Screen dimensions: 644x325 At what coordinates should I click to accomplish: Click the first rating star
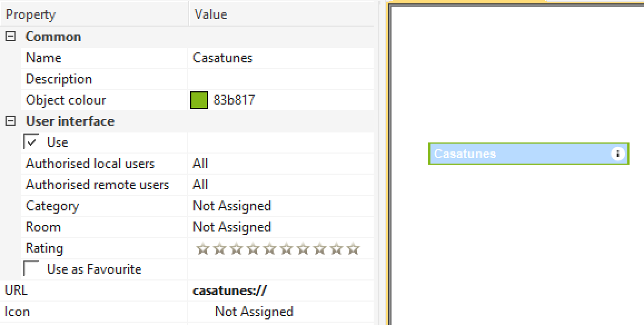(x=202, y=248)
